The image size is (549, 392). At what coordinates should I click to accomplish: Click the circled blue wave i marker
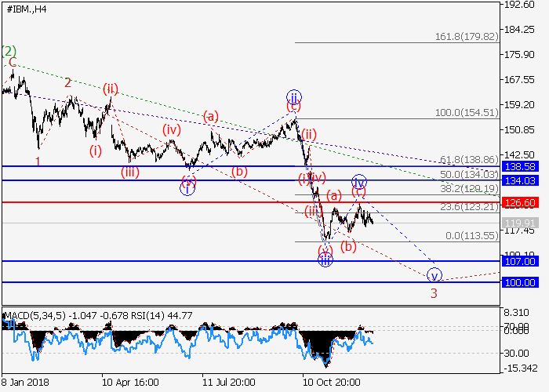tap(187, 188)
